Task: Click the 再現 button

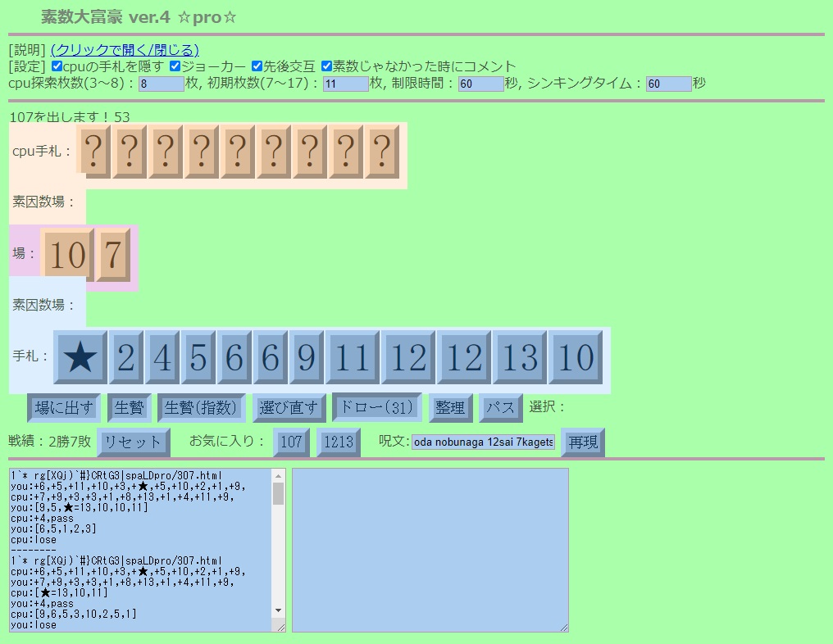Action: coord(583,442)
